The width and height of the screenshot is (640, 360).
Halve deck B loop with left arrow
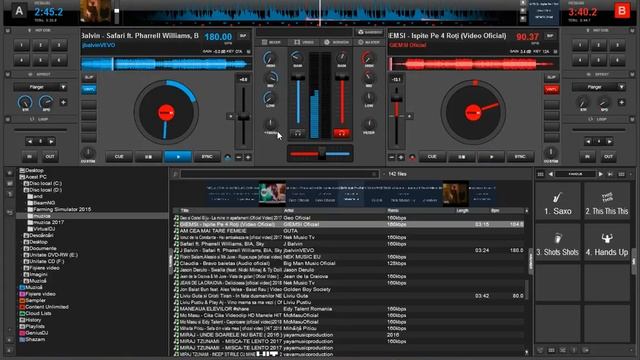tap(588, 142)
